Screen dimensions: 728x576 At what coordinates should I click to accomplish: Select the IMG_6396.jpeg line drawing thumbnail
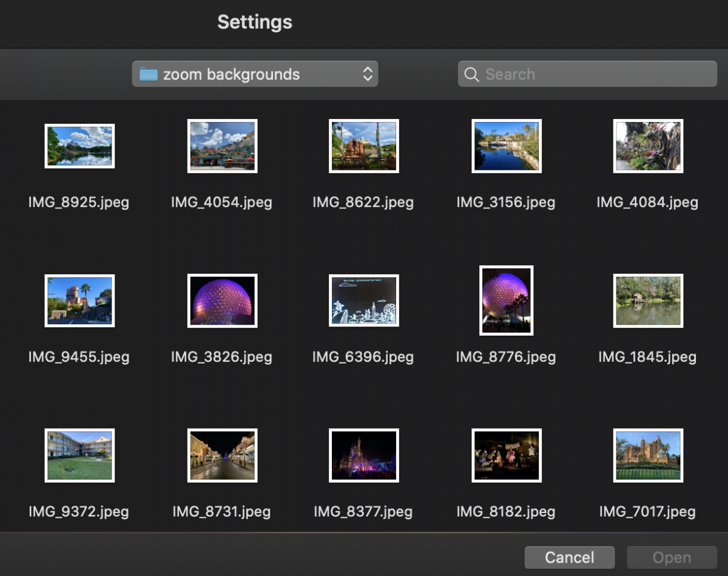pyautogui.click(x=363, y=300)
